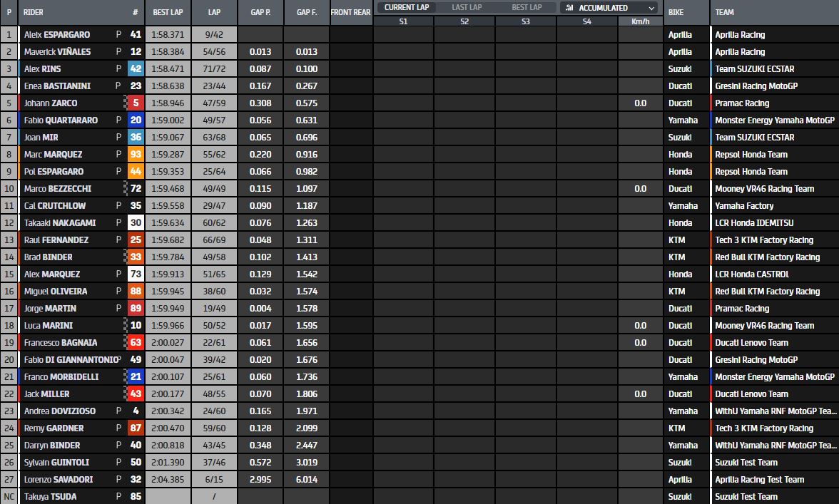The height and width of the screenshot is (504, 839).
Task: Click the S4 sector column header
Action: tap(587, 21)
